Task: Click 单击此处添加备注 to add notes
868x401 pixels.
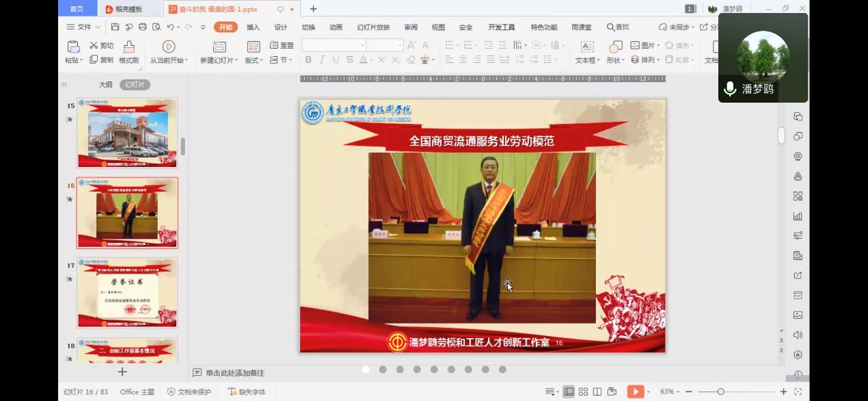Action: pos(234,373)
